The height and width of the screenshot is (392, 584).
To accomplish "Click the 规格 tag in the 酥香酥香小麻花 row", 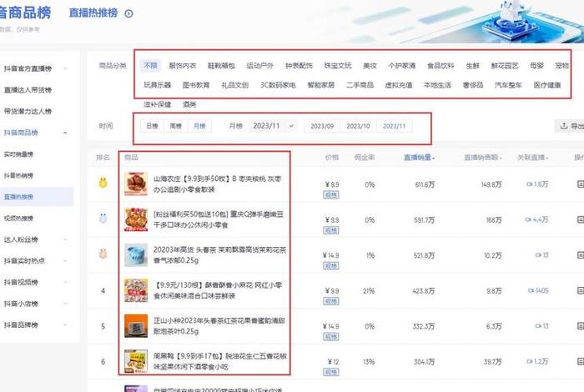I will pos(330,301).
